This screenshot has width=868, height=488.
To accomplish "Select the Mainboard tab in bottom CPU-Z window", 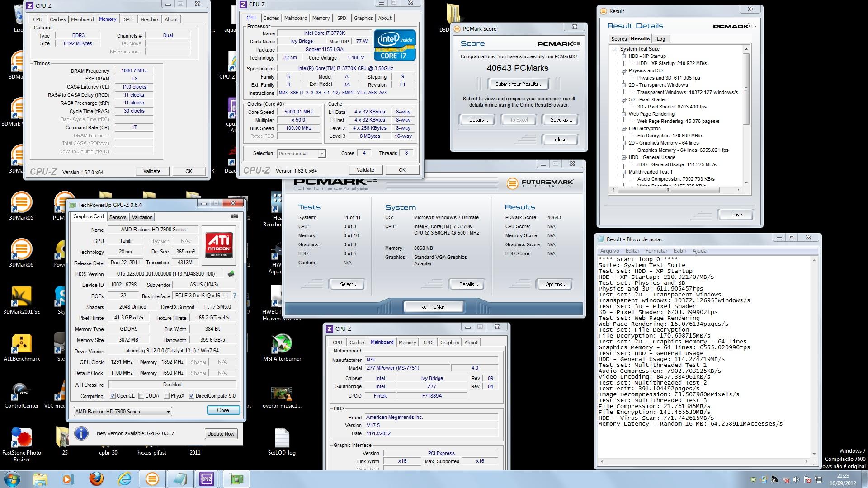I will (x=382, y=342).
